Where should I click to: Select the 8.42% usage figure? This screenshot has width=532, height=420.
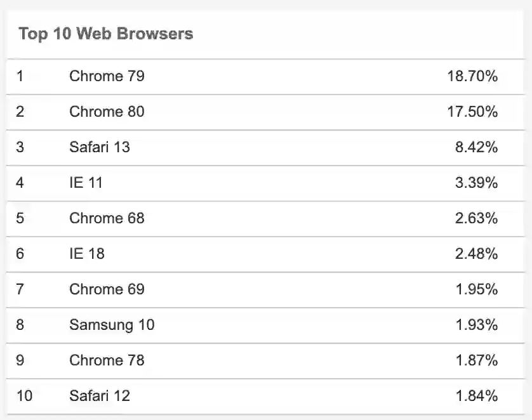(476, 147)
